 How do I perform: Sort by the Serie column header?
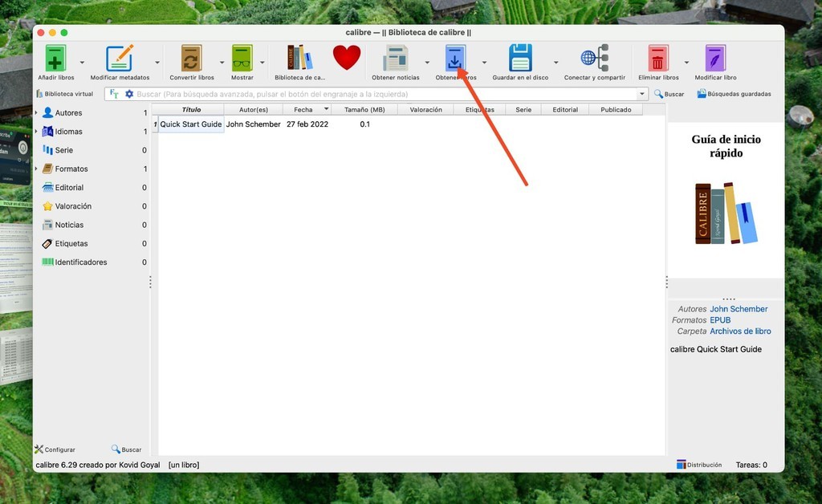click(x=523, y=109)
